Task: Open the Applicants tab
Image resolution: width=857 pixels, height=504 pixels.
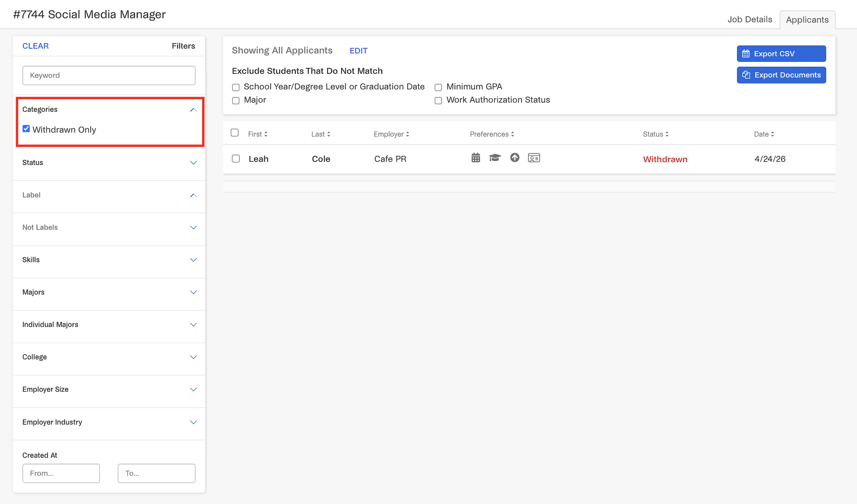Action: click(807, 20)
